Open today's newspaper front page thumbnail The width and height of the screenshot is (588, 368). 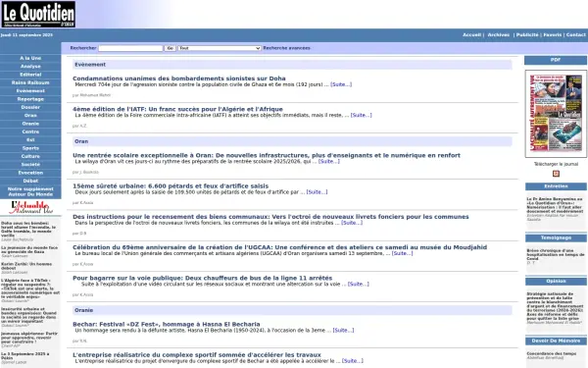tap(556, 114)
